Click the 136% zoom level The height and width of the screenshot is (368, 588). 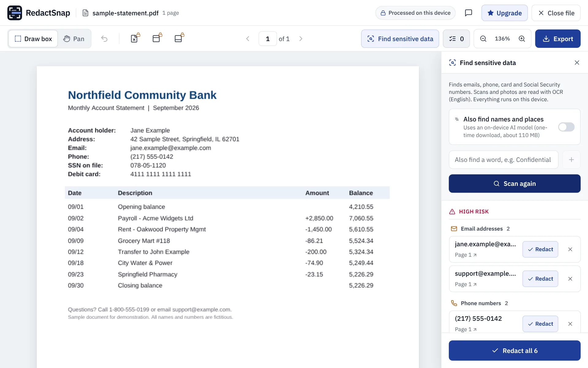click(x=502, y=39)
